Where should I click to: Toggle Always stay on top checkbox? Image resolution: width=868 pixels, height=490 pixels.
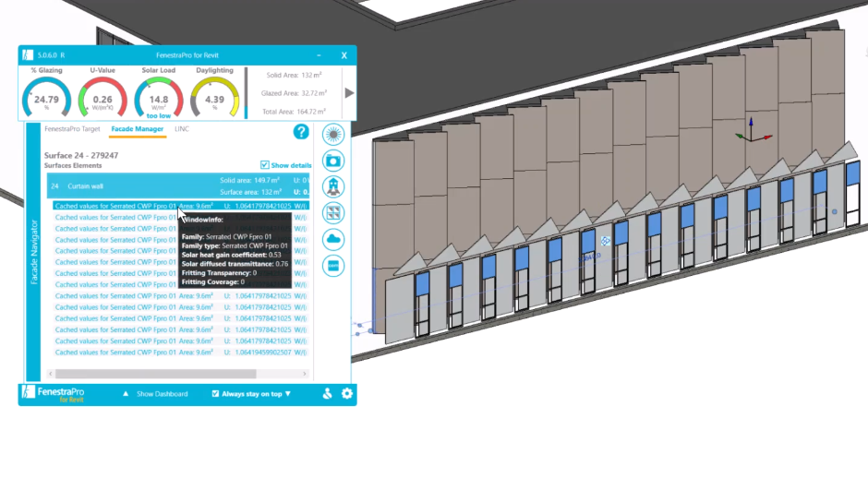click(215, 394)
